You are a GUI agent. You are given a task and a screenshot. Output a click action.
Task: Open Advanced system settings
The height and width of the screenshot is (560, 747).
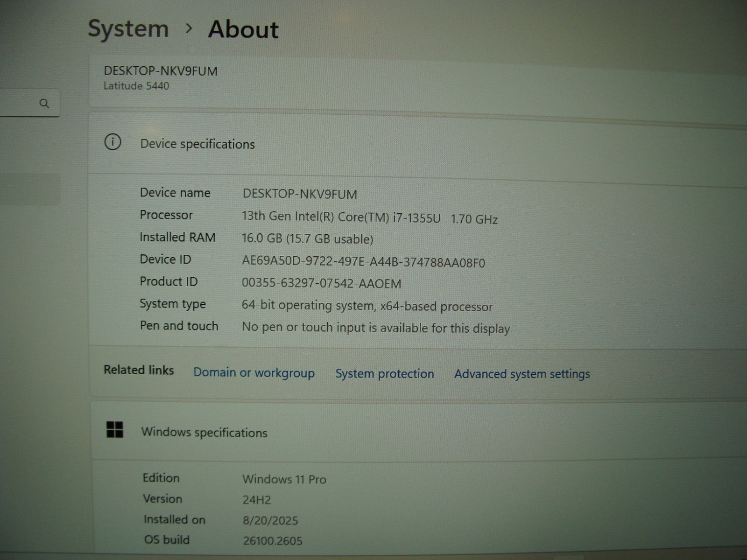click(x=522, y=374)
